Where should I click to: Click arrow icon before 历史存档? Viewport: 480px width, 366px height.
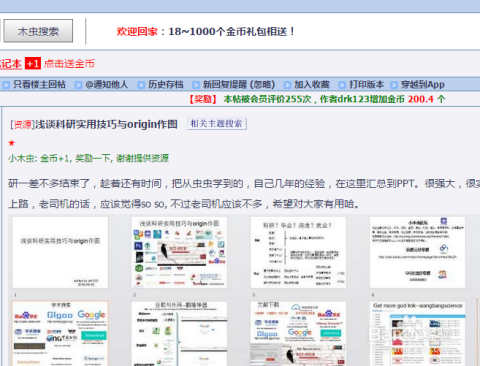[141, 85]
